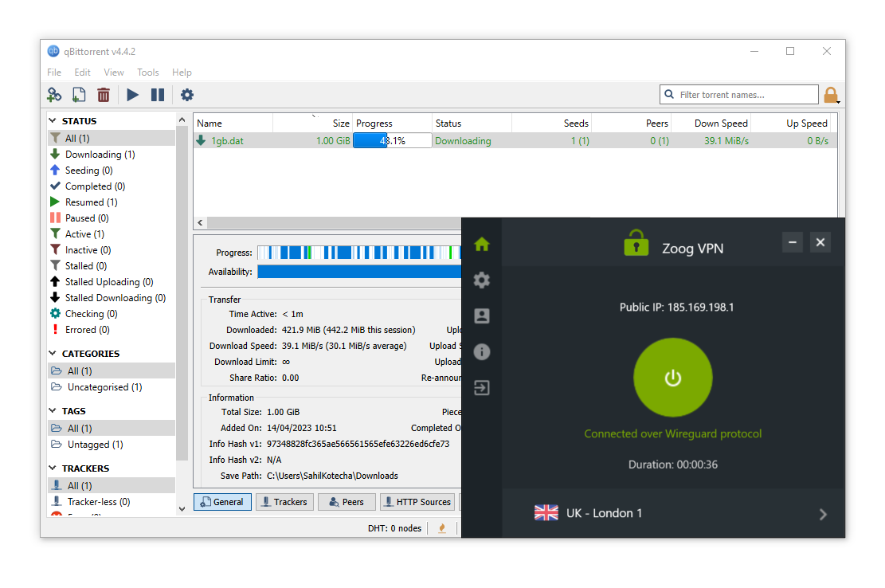Click the Zoog VPN logout icon

click(x=482, y=388)
